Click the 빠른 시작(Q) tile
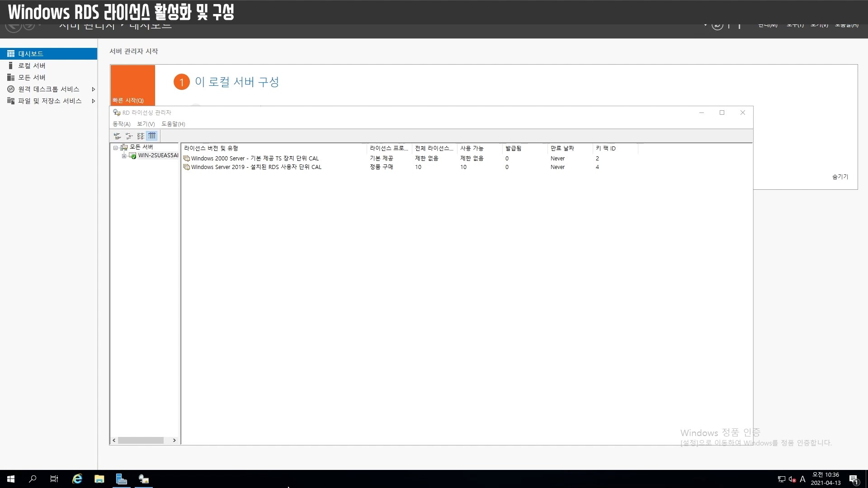This screenshot has width=868, height=488. point(132,85)
